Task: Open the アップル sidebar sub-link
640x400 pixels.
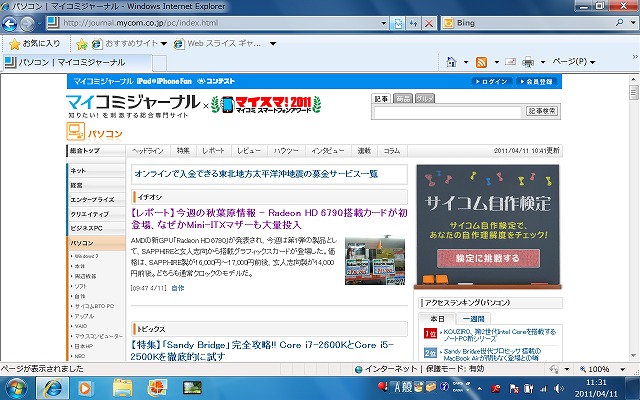Action: [84, 316]
